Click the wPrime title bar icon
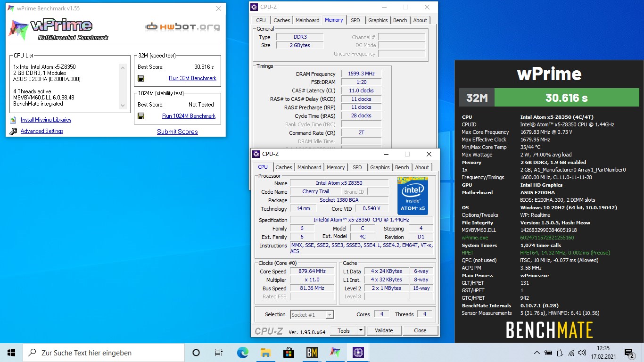This screenshot has height=362, width=644. coord(10,8)
